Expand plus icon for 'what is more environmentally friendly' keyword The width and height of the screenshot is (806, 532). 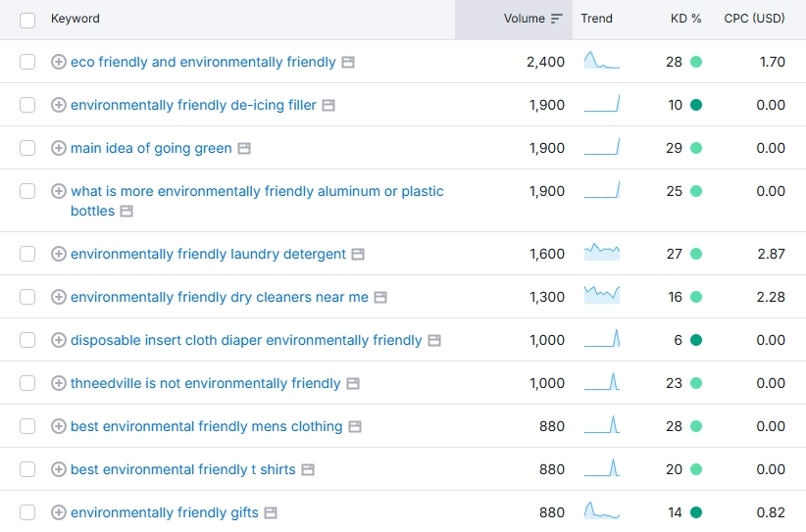[x=58, y=191]
